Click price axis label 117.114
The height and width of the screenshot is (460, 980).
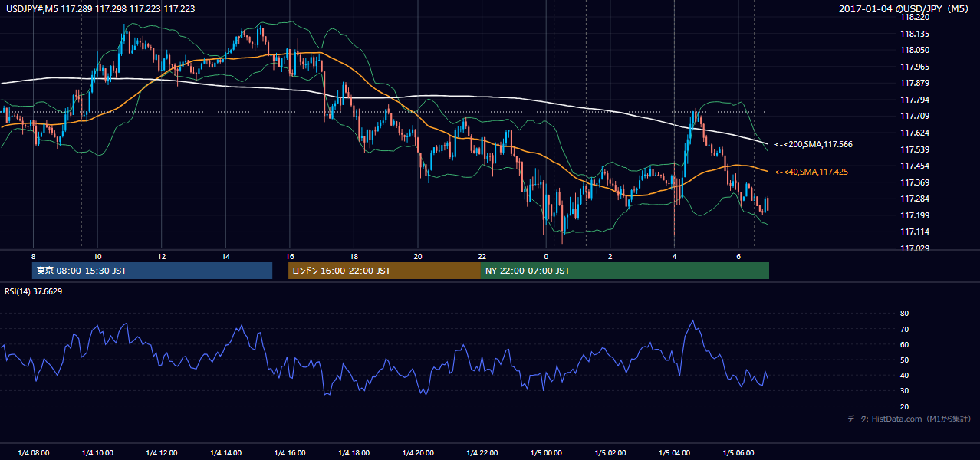915,232
